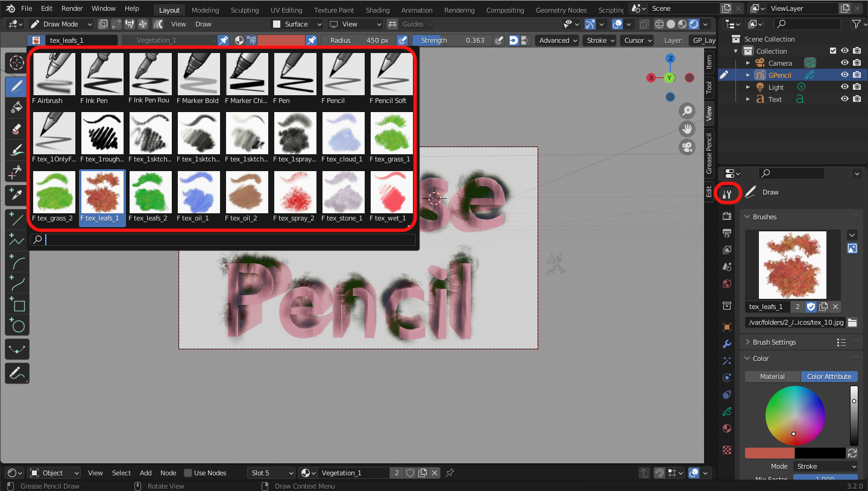Open Render properties tab icon
This screenshot has width=868, height=491.
[x=727, y=216]
